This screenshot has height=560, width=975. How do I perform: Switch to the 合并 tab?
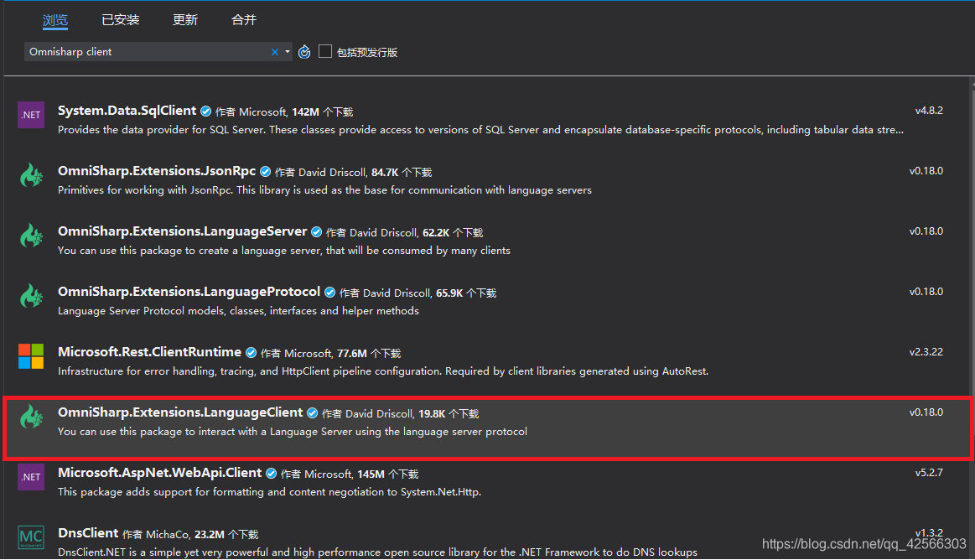pos(243,19)
